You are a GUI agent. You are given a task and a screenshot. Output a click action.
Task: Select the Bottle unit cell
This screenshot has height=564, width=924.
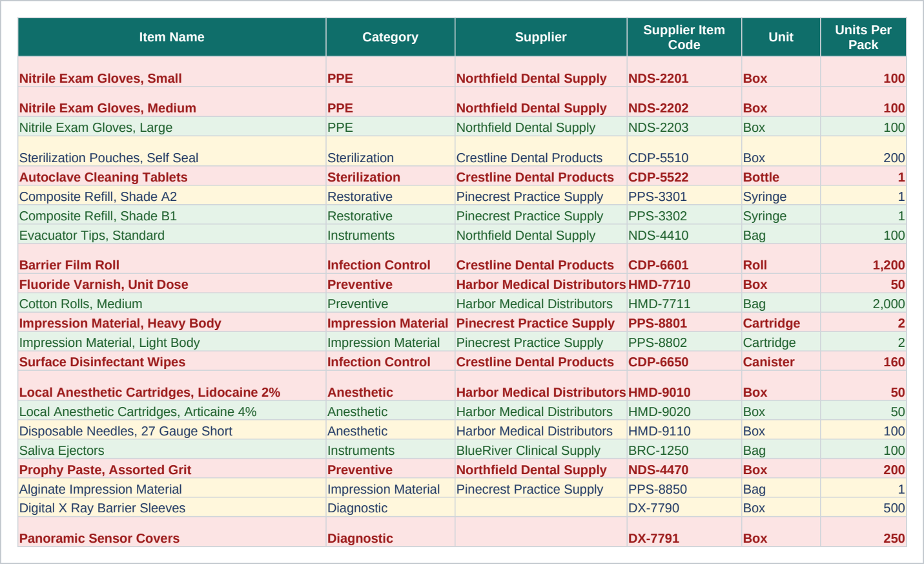781,177
